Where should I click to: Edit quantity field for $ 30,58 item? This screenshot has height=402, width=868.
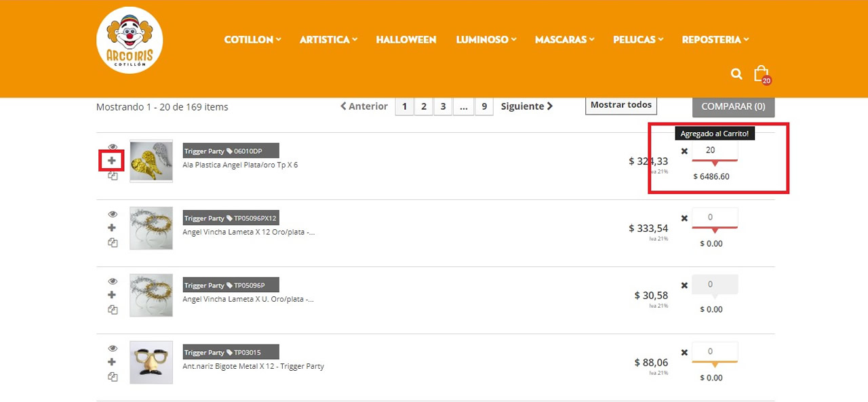(715, 284)
